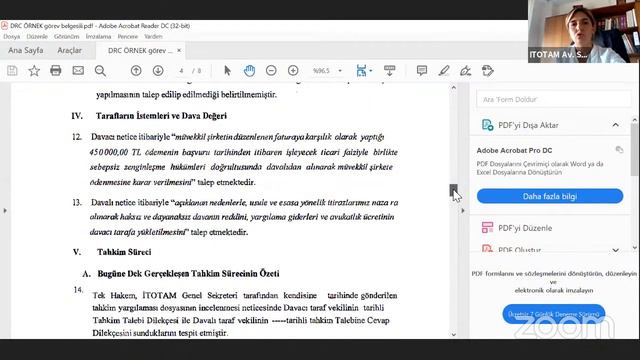Click the PDF'yi Dışa Aktar icon
The height and width of the screenshot is (360, 640).
[x=487, y=125]
